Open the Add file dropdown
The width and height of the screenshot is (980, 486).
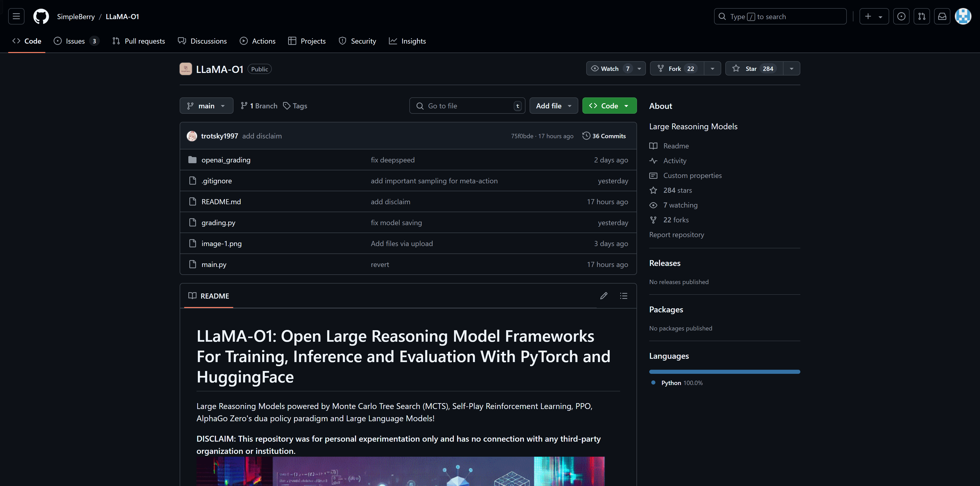click(554, 106)
